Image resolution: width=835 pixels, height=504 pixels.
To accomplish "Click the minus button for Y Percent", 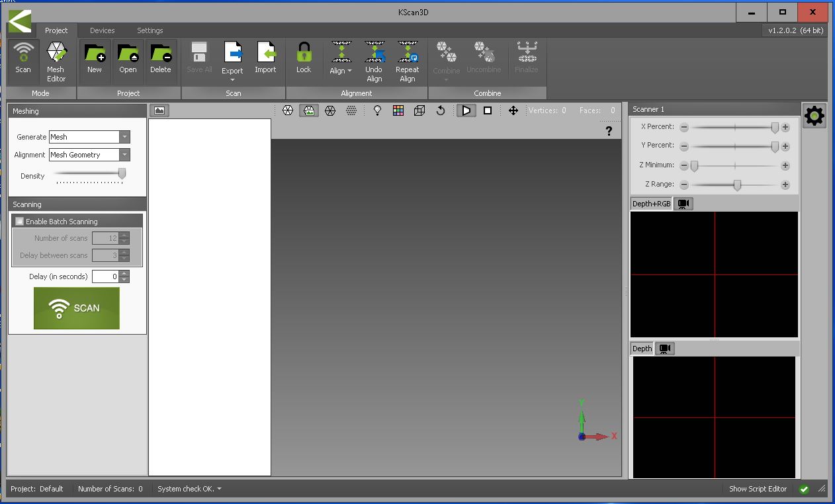I will 684,146.
